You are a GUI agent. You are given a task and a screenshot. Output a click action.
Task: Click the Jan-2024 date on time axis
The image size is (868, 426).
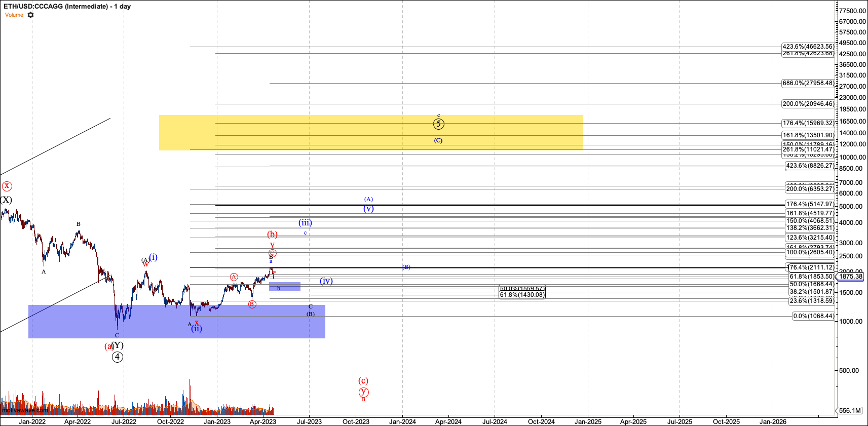[x=402, y=421]
